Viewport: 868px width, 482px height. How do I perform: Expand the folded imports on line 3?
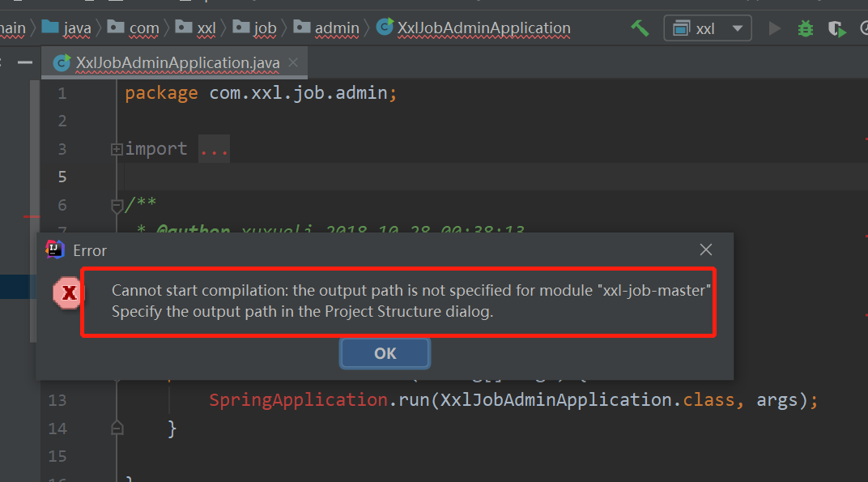(x=117, y=148)
